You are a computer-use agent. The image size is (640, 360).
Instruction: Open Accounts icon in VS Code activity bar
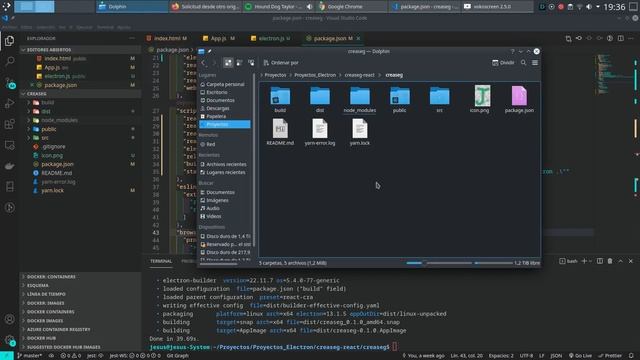pyautogui.click(x=9, y=319)
